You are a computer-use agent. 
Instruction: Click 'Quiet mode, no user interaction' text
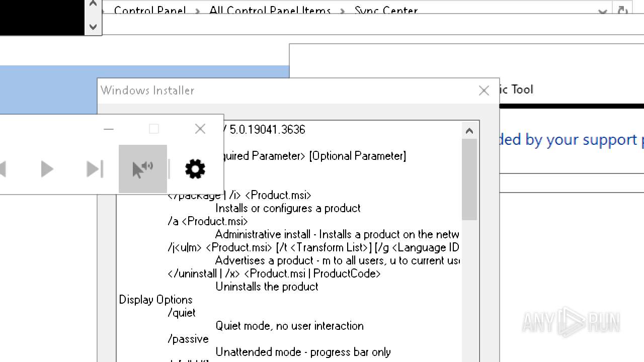click(x=289, y=326)
